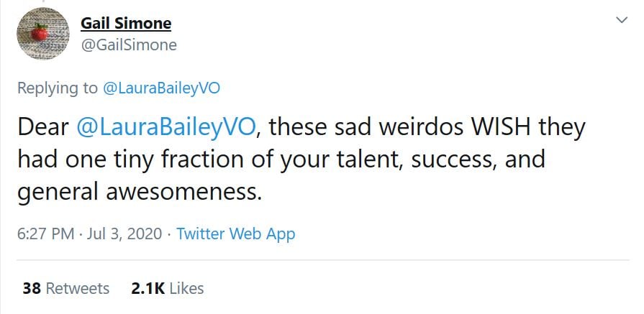644x314 pixels.
Task: Click Gail Simone's strawberry profile picture
Action: [42, 33]
